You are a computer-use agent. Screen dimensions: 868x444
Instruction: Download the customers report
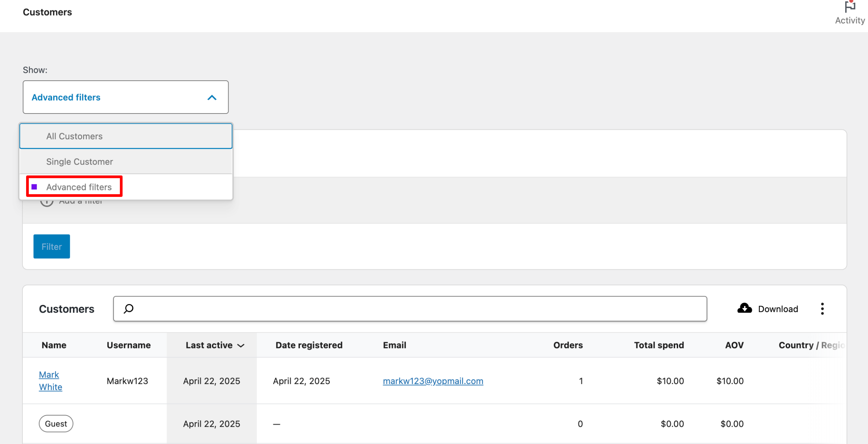tap(768, 309)
